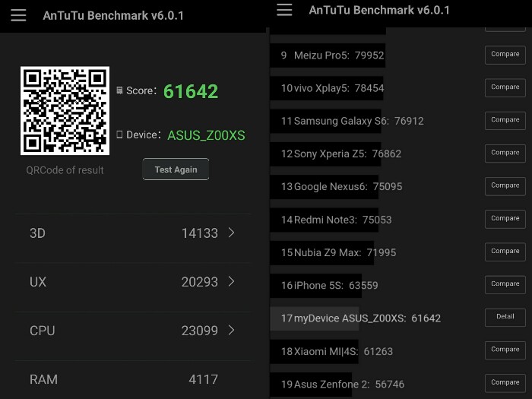Image resolution: width=532 pixels, height=399 pixels.
Task: Open Detail for myDevice ASUS_Z00XS
Action: point(505,317)
